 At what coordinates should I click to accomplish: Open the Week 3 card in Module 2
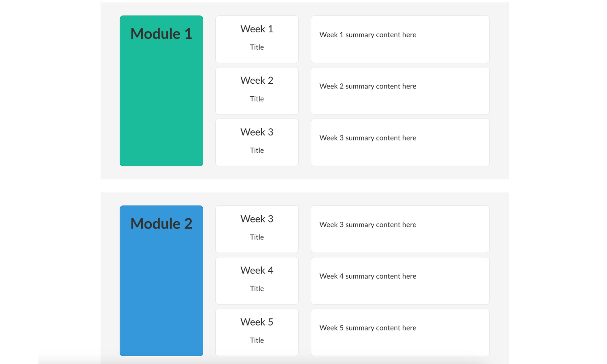tap(257, 229)
